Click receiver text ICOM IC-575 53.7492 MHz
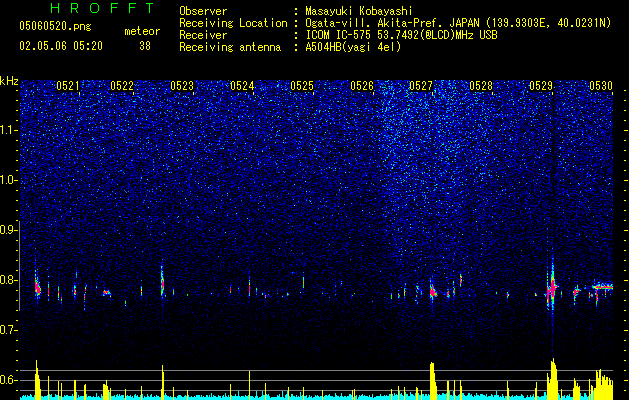 pos(401,35)
